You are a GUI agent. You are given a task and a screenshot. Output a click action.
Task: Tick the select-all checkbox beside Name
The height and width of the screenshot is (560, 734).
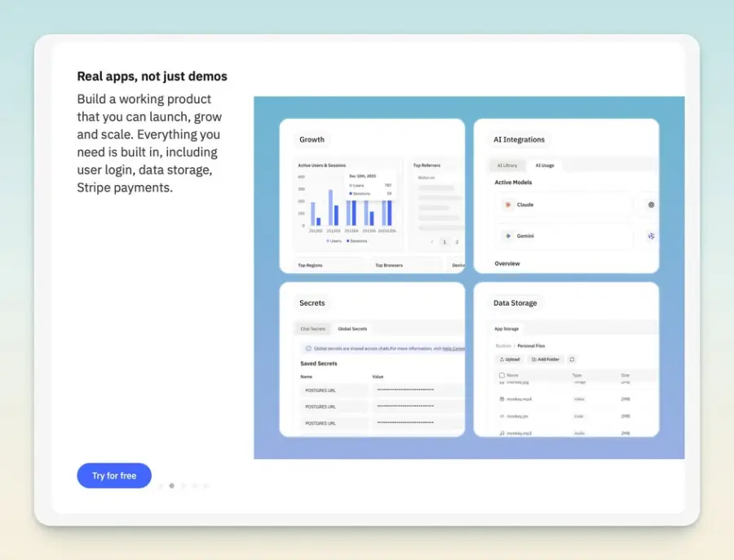pyautogui.click(x=502, y=375)
